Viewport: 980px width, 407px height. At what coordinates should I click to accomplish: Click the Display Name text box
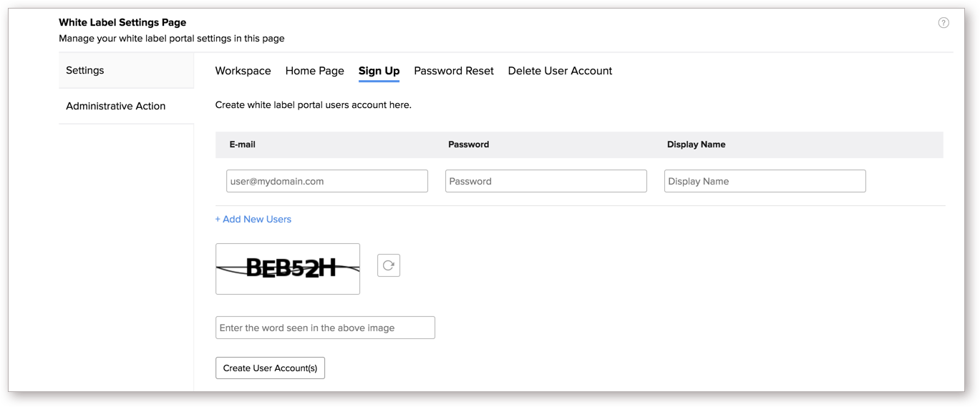click(765, 181)
